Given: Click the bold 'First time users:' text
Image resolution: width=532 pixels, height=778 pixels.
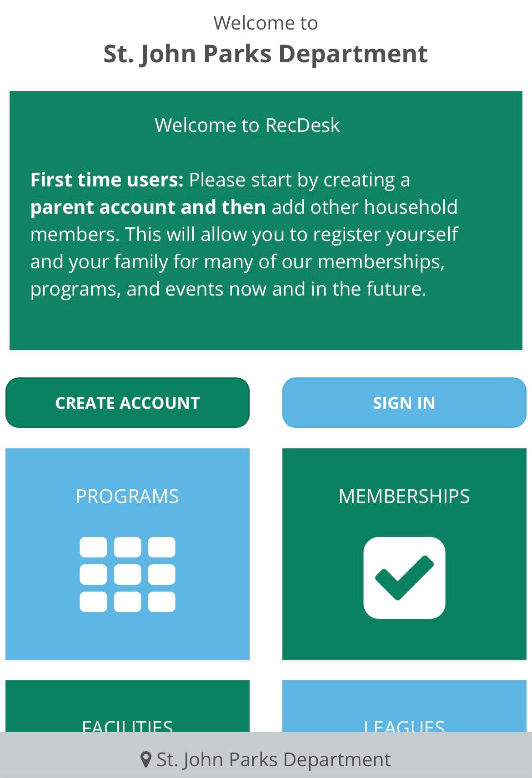Looking at the screenshot, I should 107,180.
